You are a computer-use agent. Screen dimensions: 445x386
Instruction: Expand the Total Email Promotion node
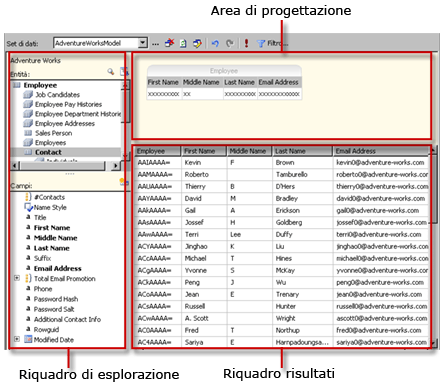click(x=17, y=278)
